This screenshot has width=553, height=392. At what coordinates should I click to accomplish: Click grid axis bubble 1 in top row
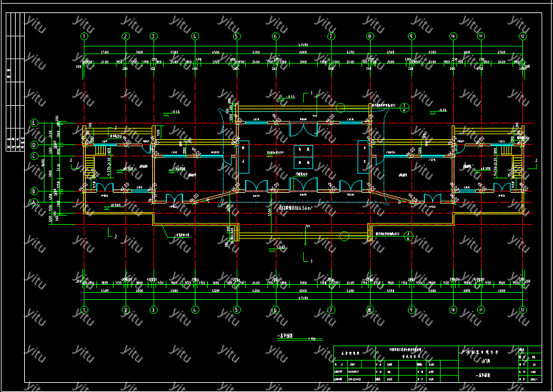tap(84, 37)
